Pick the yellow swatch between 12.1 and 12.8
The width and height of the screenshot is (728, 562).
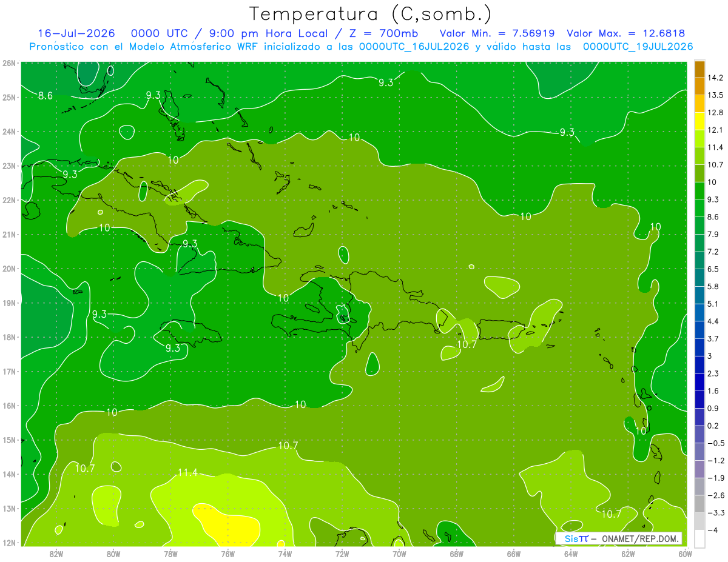[699, 121]
